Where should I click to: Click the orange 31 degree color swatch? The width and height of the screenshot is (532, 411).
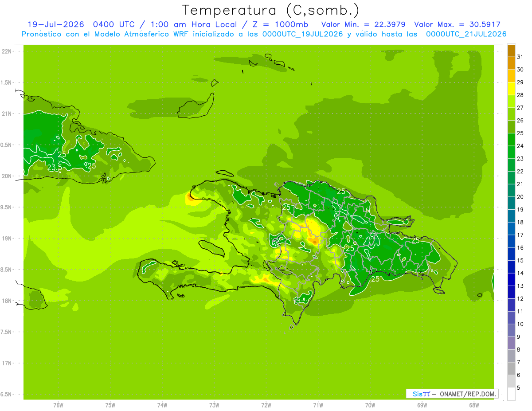[x=511, y=51]
